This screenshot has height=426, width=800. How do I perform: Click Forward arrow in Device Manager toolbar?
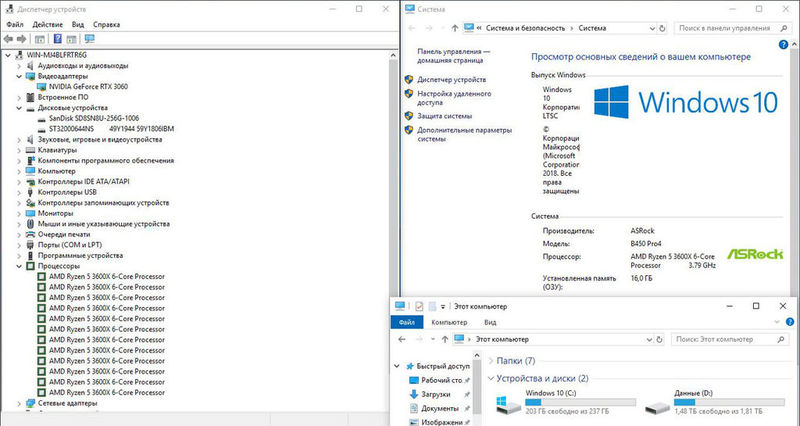pos(21,39)
